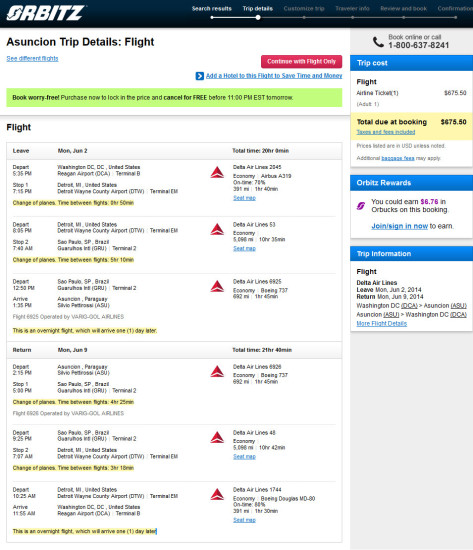Open the baggage fees link
Viewport: 473px width, 550px height.
398,158
